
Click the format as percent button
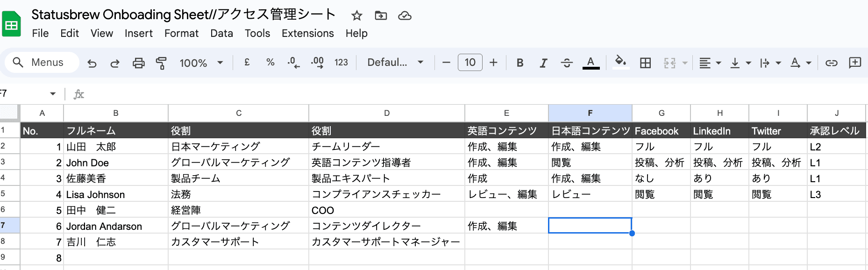click(270, 62)
